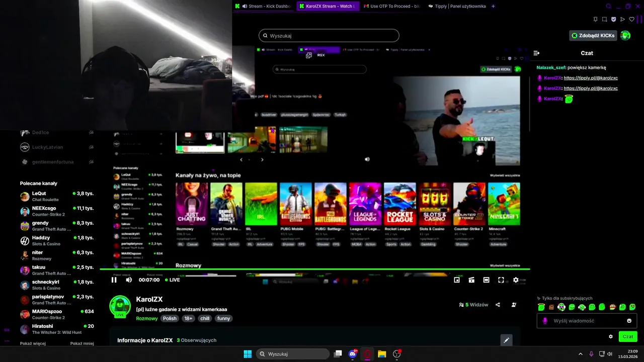Screen dimensions: 644x362
Task: Open the clip creation icon
Action: (471, 280)
